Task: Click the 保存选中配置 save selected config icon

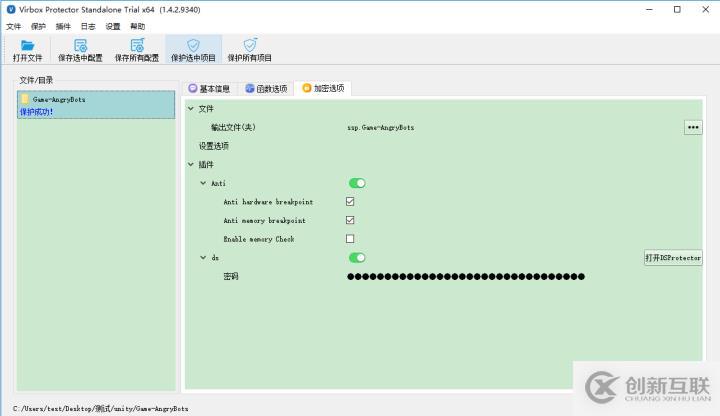Action: tap(80, 45)
